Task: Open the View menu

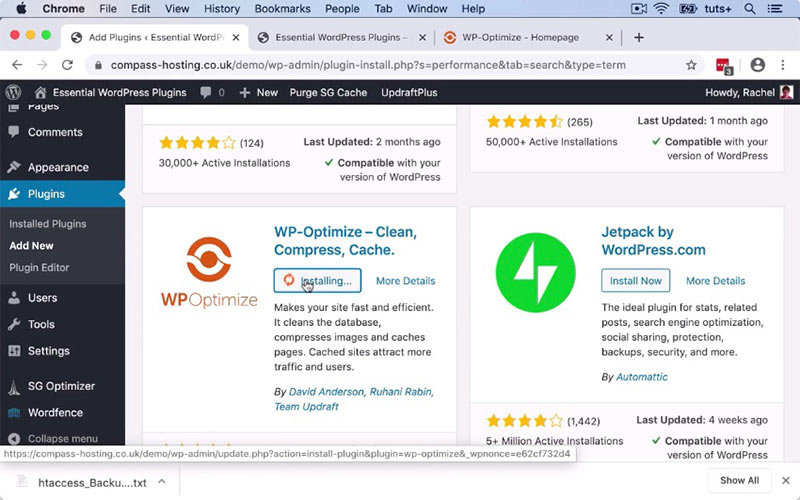Action: point(177,9)
